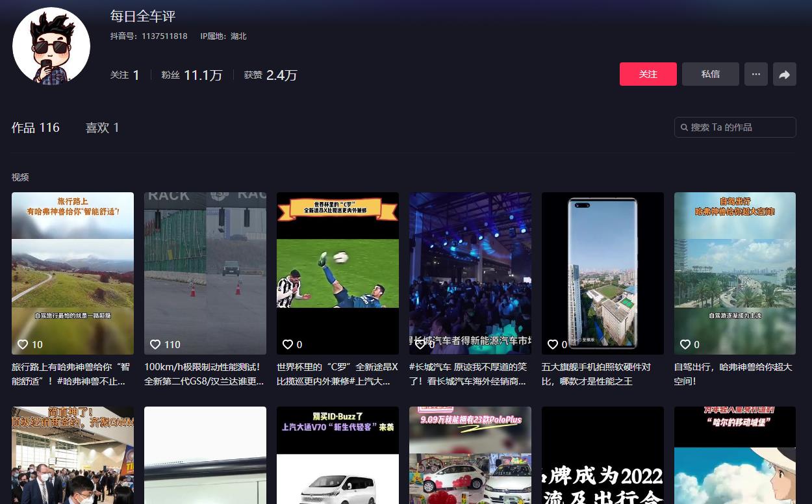Click heart icon on 长城汽车 event video
Image resolution: width=812 pixels, height=504 pixels.
pos(420,344)
